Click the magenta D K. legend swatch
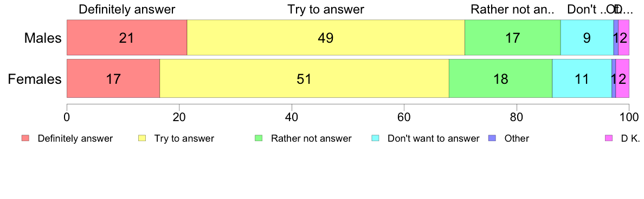 pyautogui.click(x=609, y=138)
